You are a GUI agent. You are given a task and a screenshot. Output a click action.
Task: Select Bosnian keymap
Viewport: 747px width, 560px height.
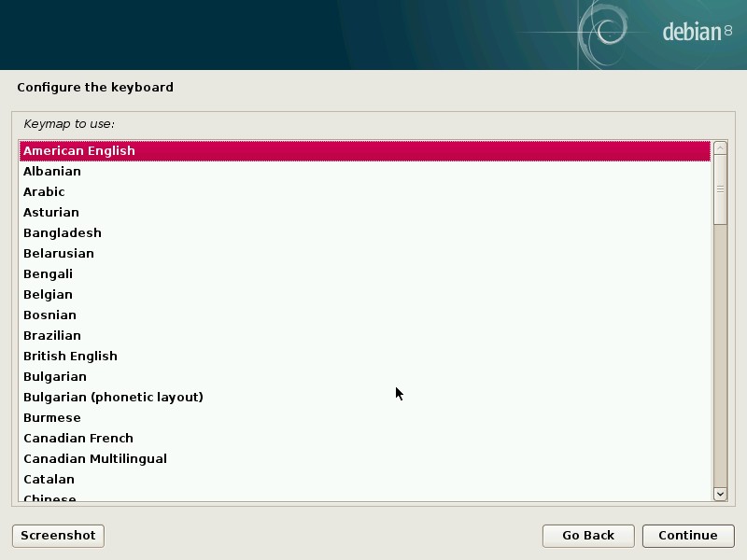[365, 315]
